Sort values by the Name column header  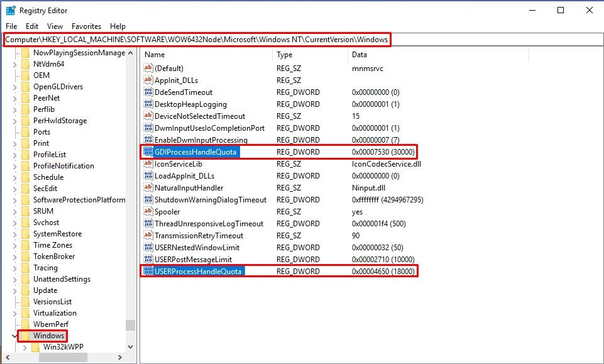coord(207,55)
